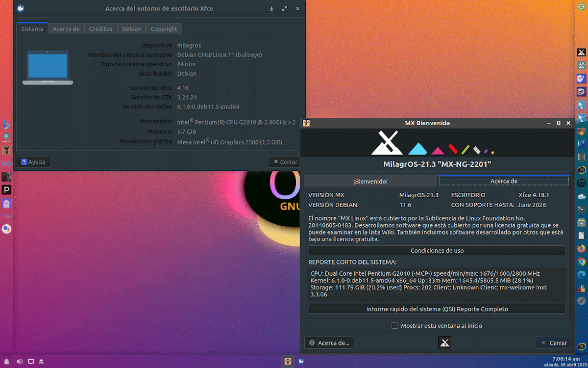Click the eject icon in bottom panel
The height and width of the screenshot is (368, 588).
click(x=42, y=362)
